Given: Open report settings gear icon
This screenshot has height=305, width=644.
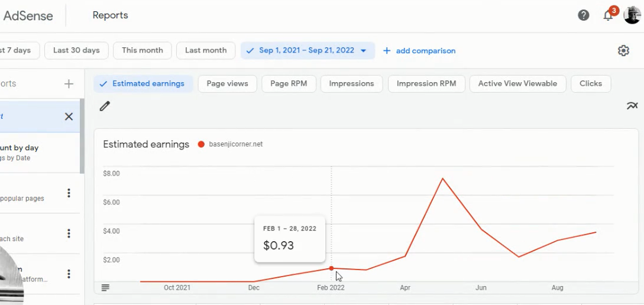Looking at the screenshot, I should pos(623,50).
